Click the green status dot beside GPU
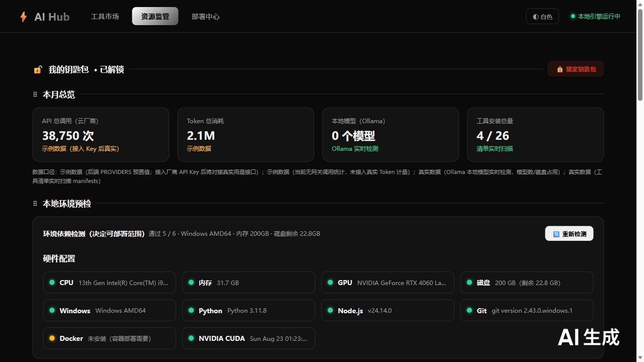This screenshot has height=362, width=644. pyautogui.click(x=330, y=283)
